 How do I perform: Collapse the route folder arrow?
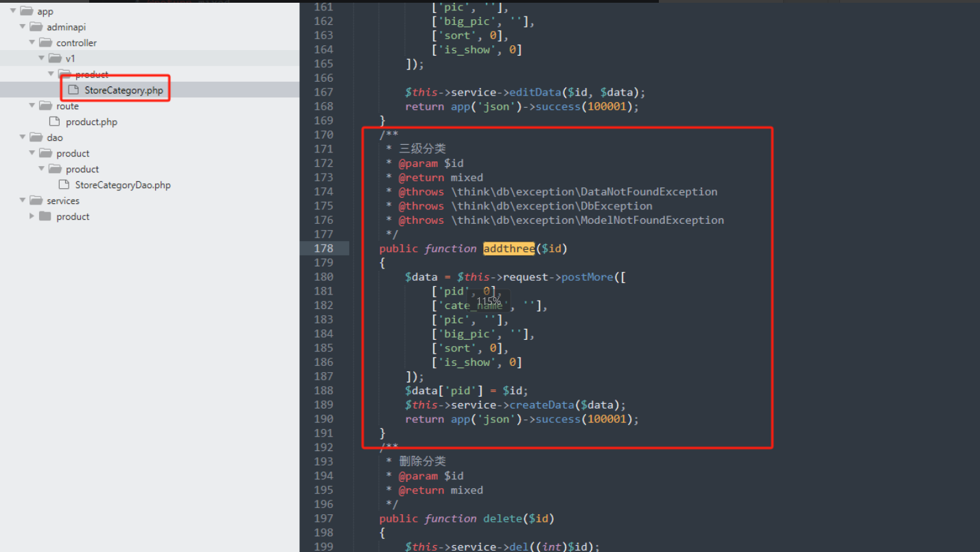(32, 106)
